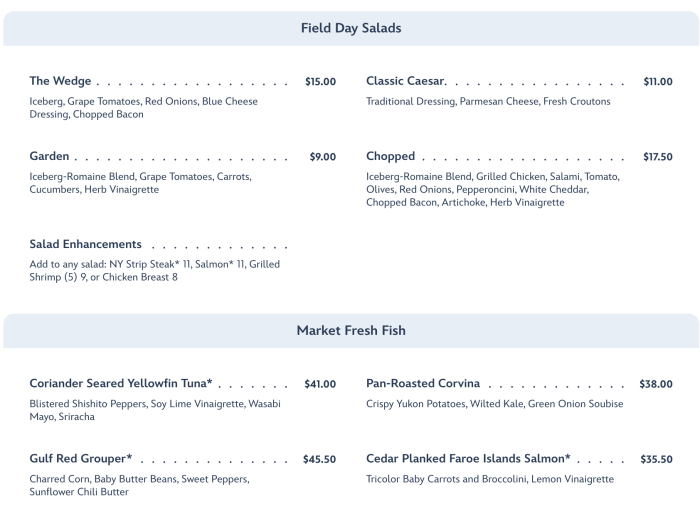Click the Gulf Red Grouper $45.50 price
This screenshot has height=526, width=700.
(x=319, y=460)
